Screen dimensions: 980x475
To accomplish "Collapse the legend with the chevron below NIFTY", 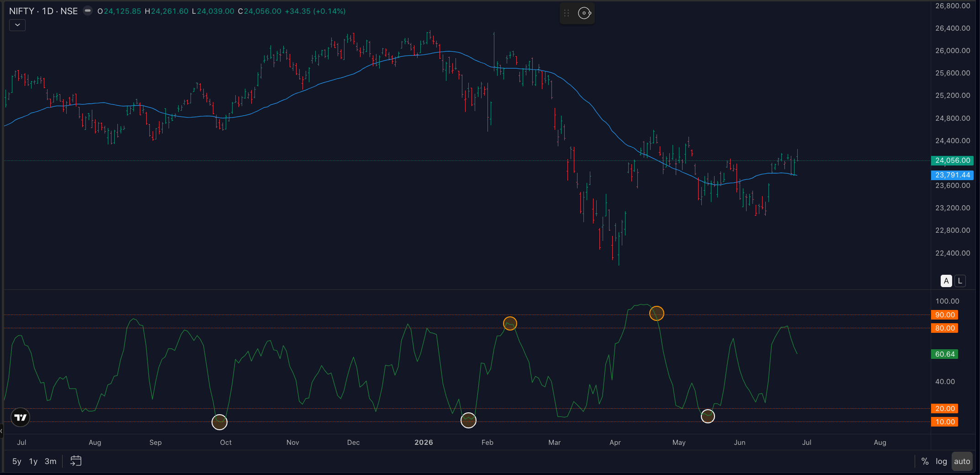I will click(17, 25).
